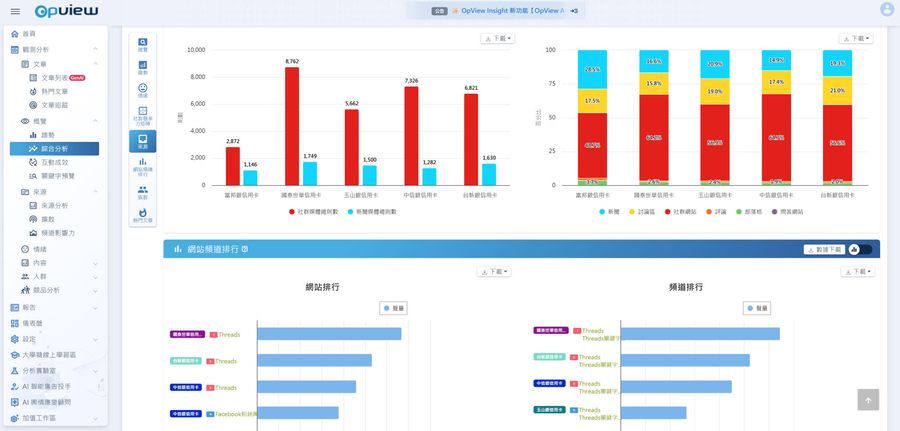Viewport: 900px width, 431px height.
Task: Toggle 聲量 legend in 頻道排行 chart
Action: (757, 308)
